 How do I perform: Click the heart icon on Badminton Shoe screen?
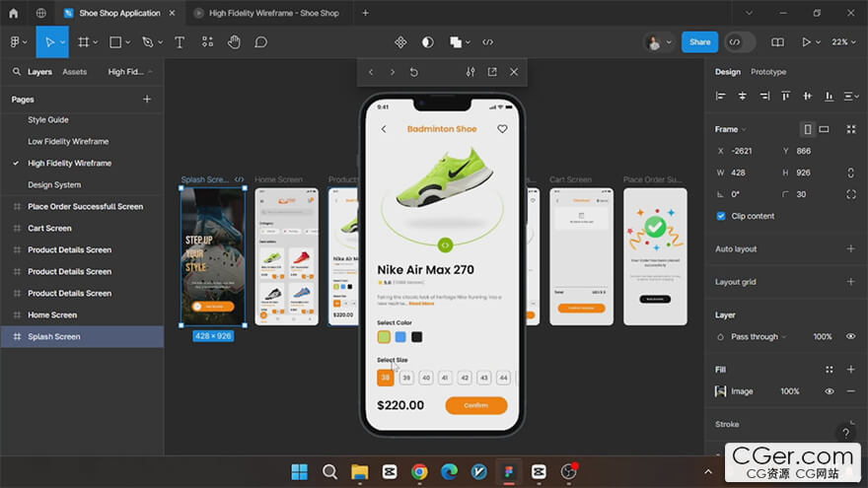click(x=502, y=129)
